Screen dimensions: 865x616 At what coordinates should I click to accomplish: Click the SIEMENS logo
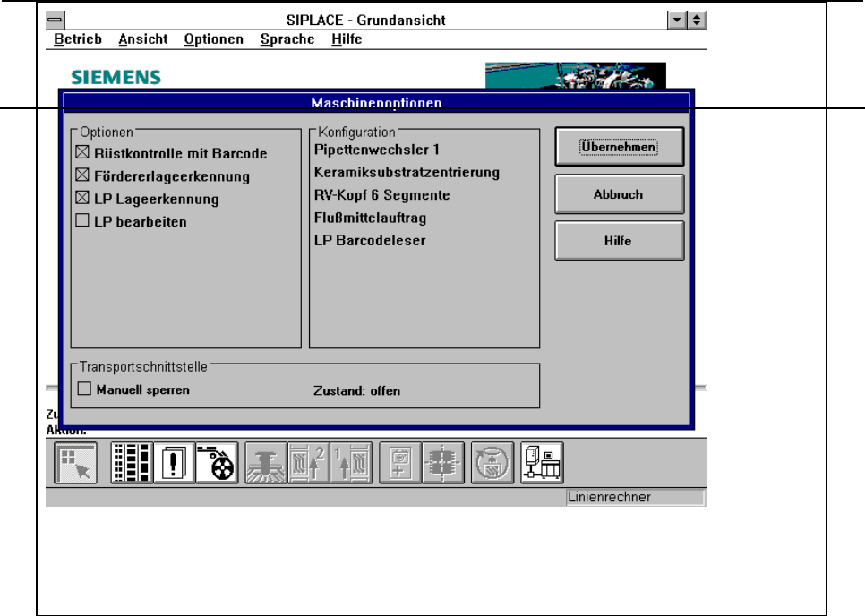click(116, 77)
